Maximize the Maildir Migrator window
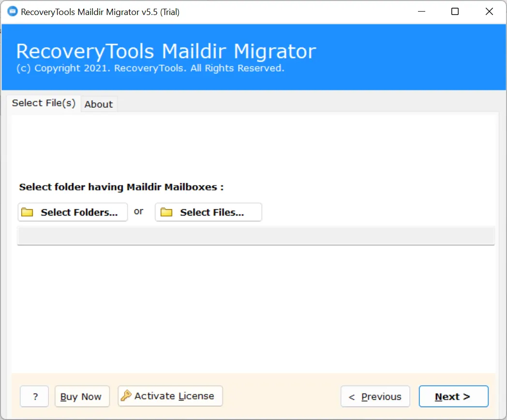507x420 pixels. pyautogui.click(x=455, y=12)
